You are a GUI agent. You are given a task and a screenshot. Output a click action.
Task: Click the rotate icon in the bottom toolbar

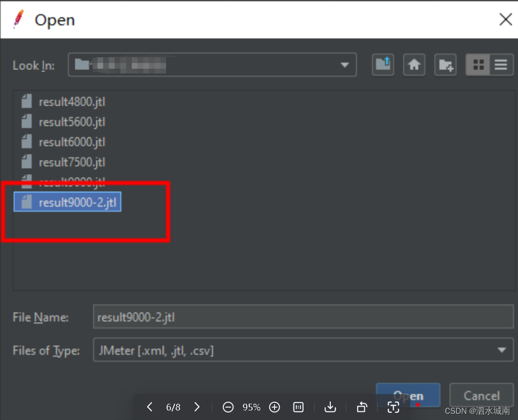point(361,407)
